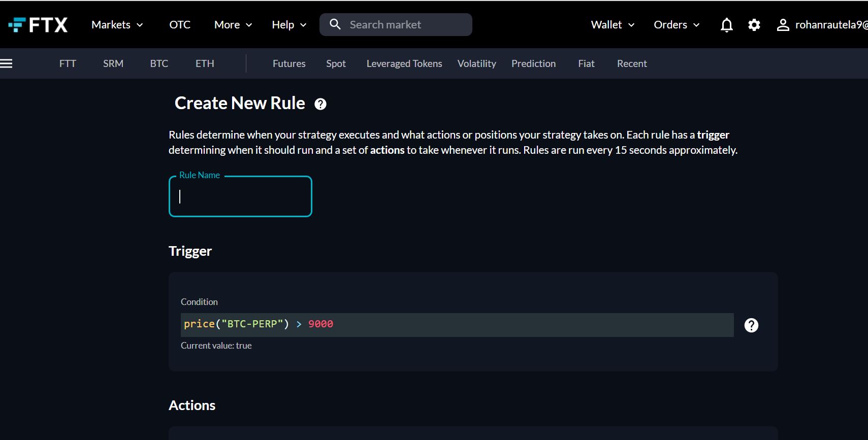Open the settings gear icon
The width and height of the screenshot is (868, 440).
click(x=754, y=25)
